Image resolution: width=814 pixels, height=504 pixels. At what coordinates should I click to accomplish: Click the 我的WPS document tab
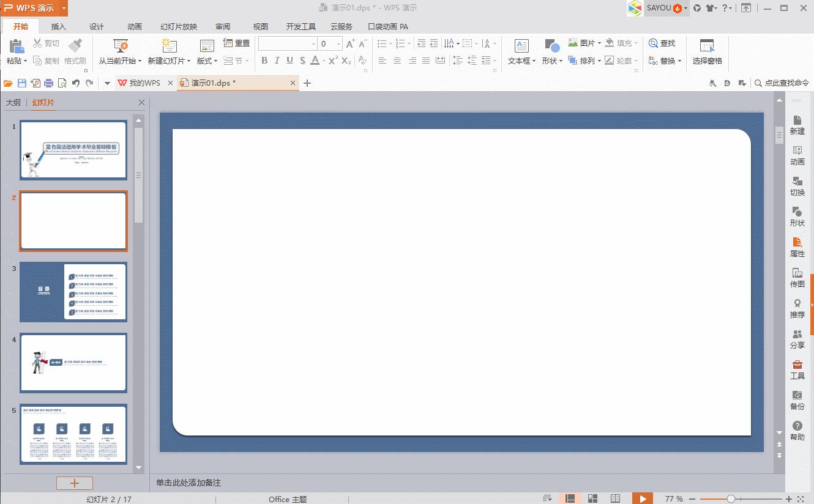pyautogui.click(x=145, y=83)
